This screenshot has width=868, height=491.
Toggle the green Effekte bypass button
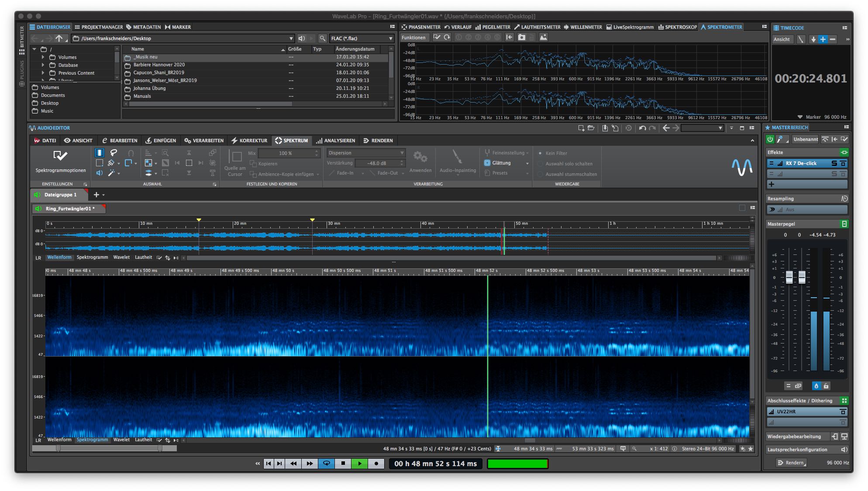click(844, 152)
